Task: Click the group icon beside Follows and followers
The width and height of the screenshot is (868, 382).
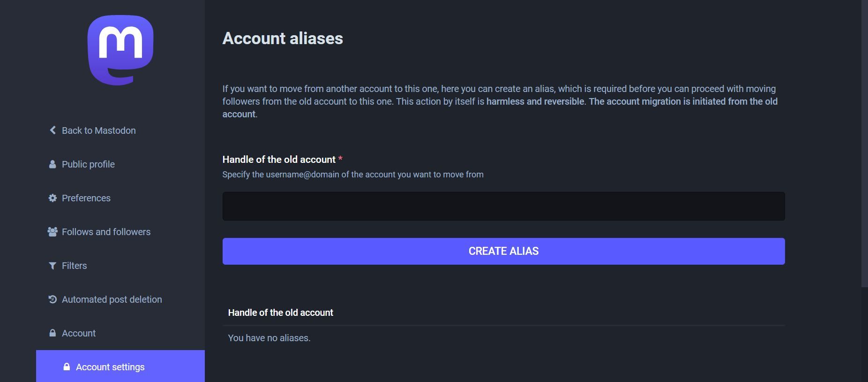Action: (x=52, y=231)
